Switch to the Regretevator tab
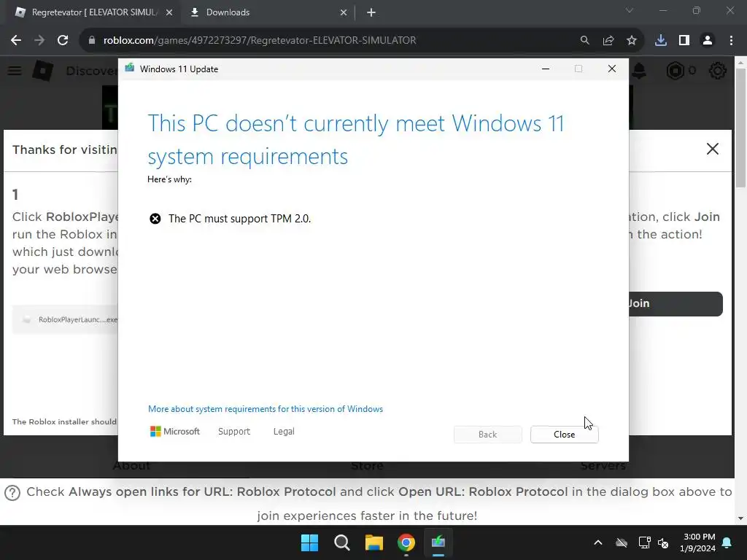The height and width of the screenshot is (560, 747). [x=94, y=12]
